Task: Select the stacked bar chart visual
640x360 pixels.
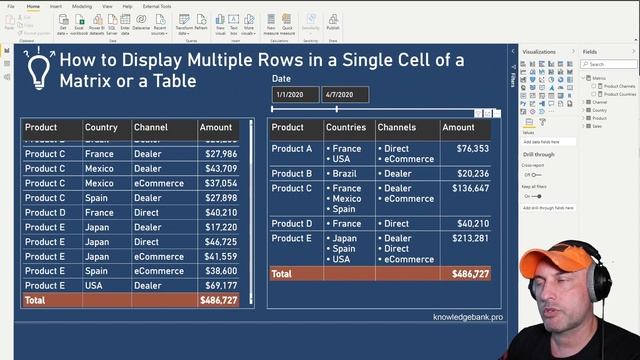Action: tap(523, 64)
